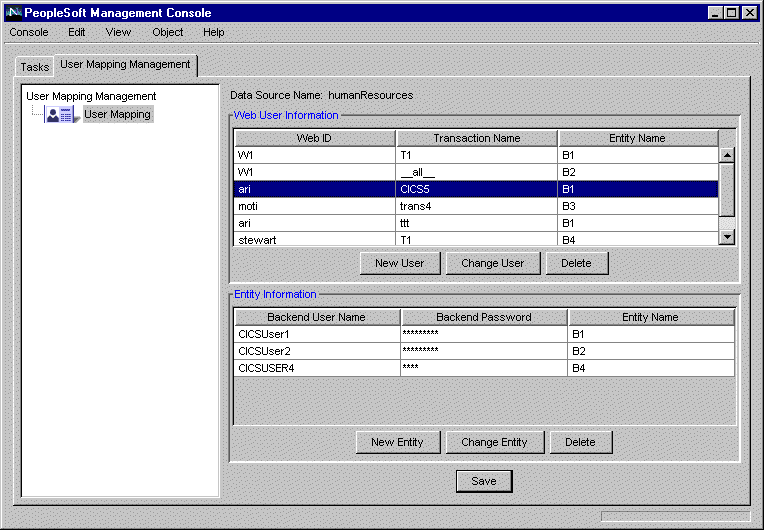This screenshot has height=530, width=764.
Task: Click the Save button
Action: [484, 481]
